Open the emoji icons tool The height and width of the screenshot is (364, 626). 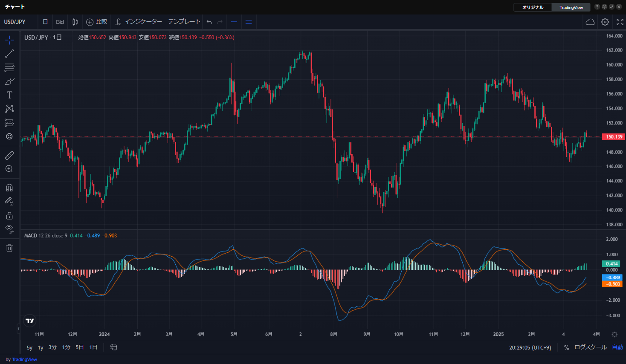pyautogui.click(x=9, y=136)
